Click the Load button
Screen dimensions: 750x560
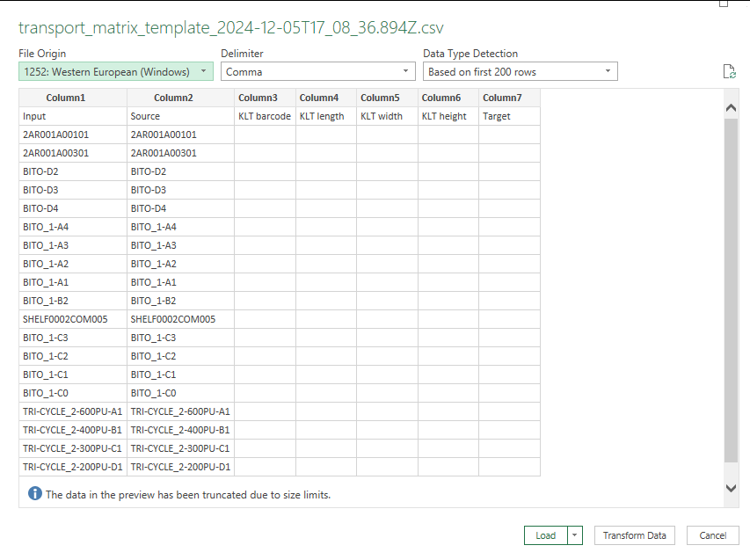coord(546,535)
